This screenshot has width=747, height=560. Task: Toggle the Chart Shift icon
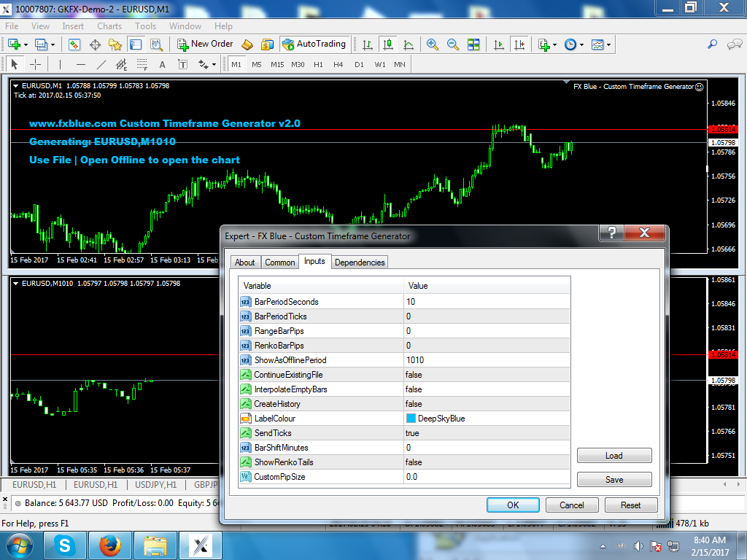coord(519,44)
